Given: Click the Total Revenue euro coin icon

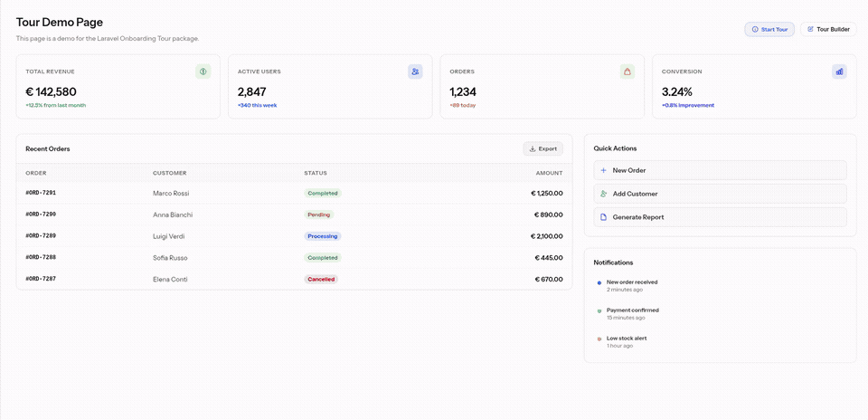Looking at the screenshot, I should pos(203,72).
